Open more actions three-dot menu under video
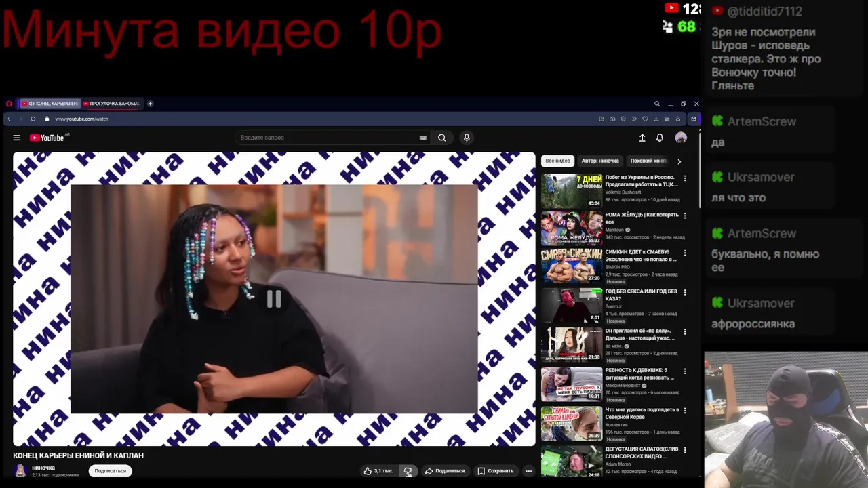 (x=529, y=471)
